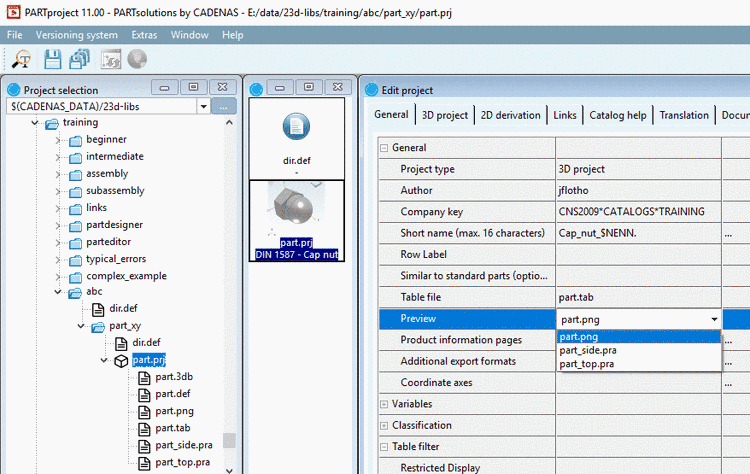Choose part_side.pra from Preview dropdown list
This screenshot has width=750, height=474.
[639, 350]
